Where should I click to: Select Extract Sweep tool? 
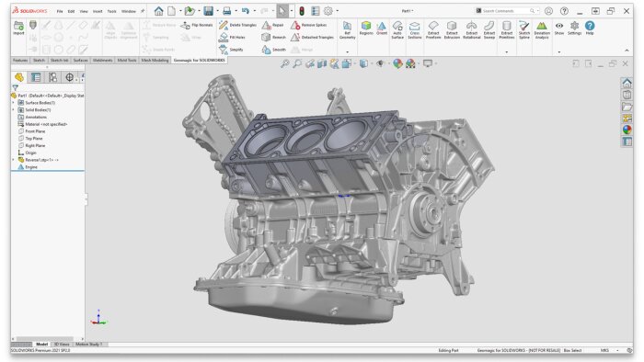[489, 30]
